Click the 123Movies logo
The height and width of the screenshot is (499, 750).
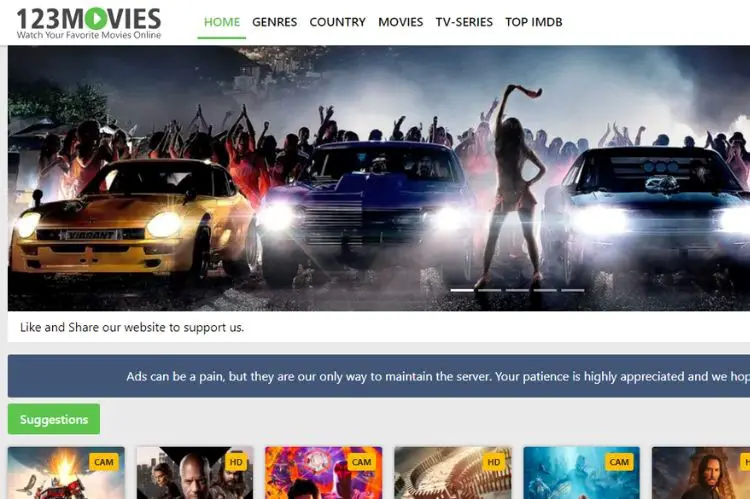point(89,22)
